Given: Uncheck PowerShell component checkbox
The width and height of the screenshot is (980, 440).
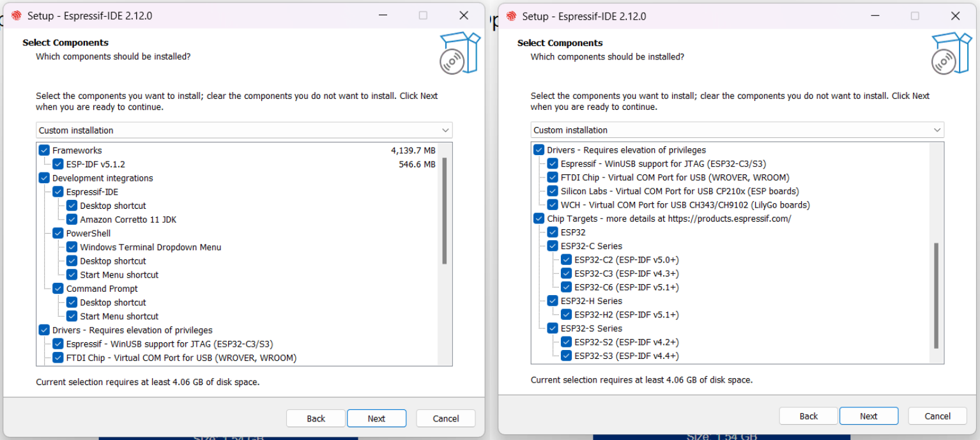Looking at the screenshot, I should tap(58, 233).
